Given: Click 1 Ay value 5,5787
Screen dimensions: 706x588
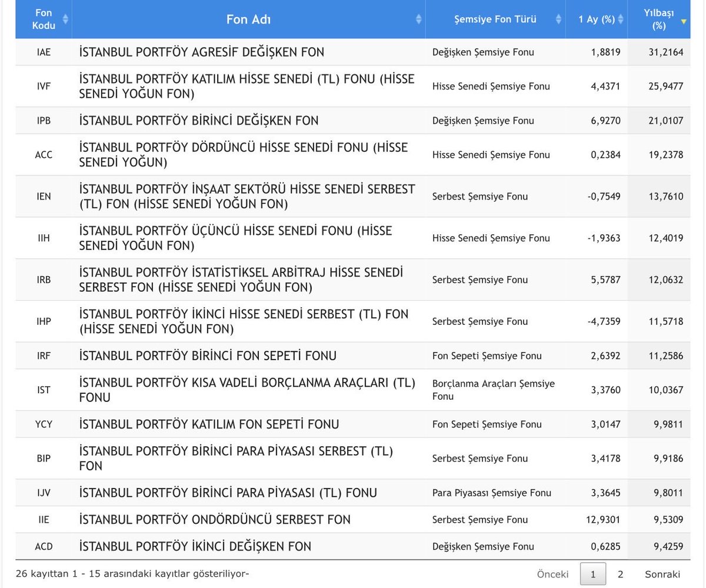Looking at the screenshot, I should pos(606,280).
